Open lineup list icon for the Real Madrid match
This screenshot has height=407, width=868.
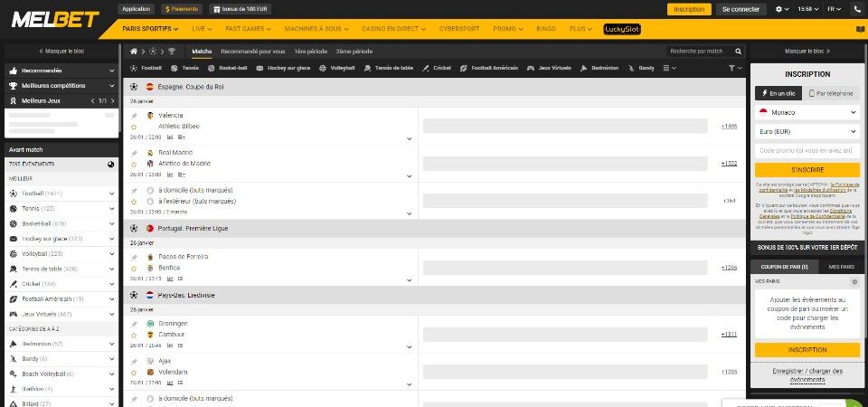(182, 175)
